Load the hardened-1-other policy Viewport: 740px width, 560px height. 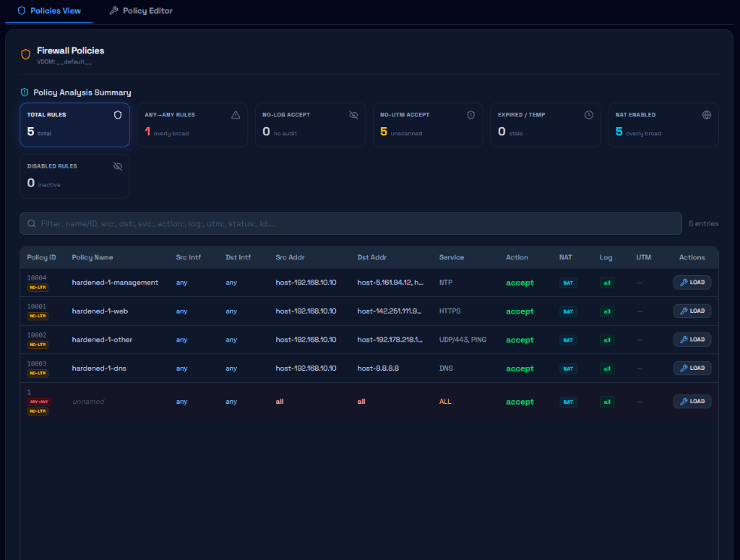[692, 340]
